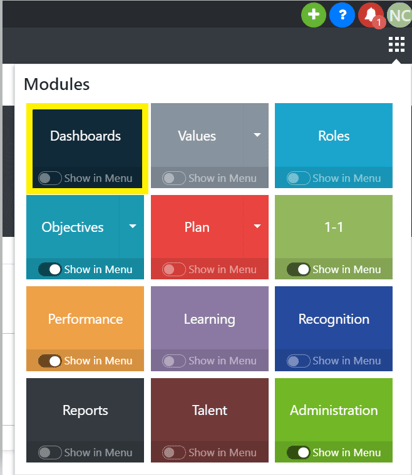This screenshot has width=412, height=475.
Task: Expand the Values module dropdown arrow
Action: click(x=257, y=135)
